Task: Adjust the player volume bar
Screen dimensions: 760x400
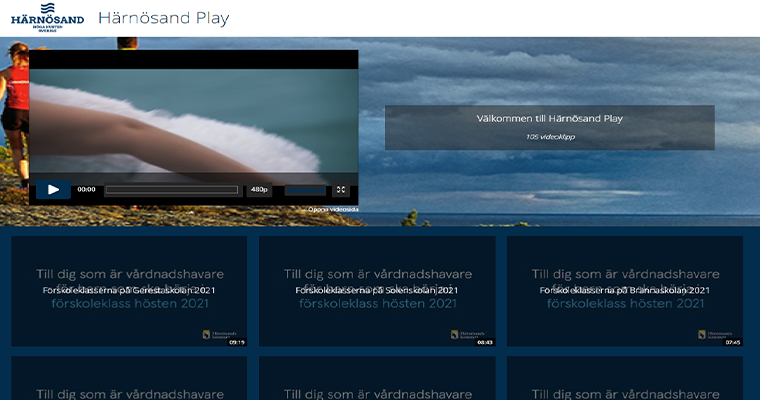Action: coord(305,190)
